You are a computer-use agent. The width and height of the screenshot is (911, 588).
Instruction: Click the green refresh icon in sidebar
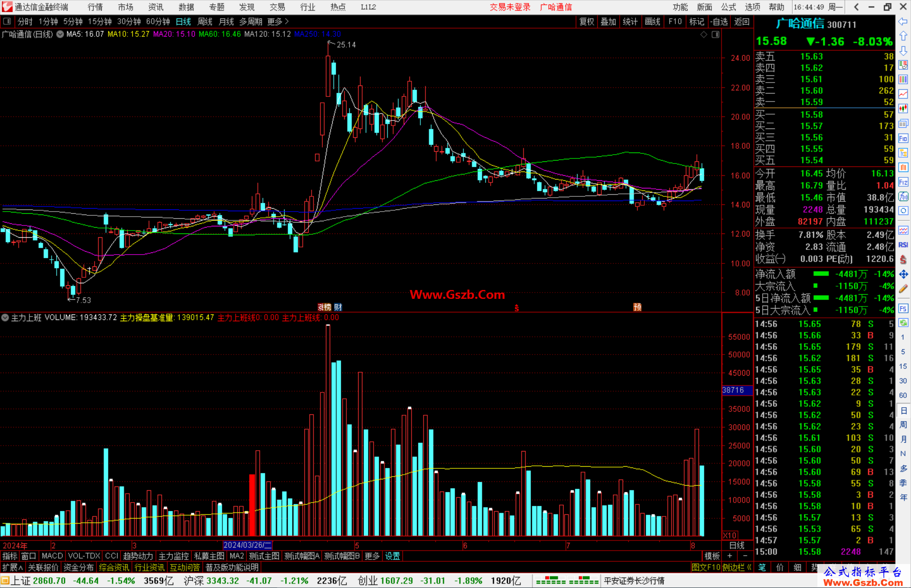click(903, 323)
